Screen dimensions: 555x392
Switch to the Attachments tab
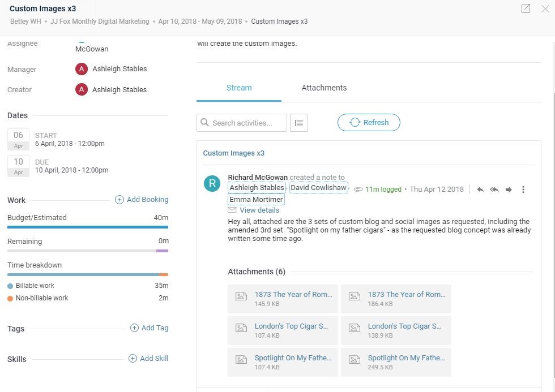pyautogui.click(x=324, y=88)
